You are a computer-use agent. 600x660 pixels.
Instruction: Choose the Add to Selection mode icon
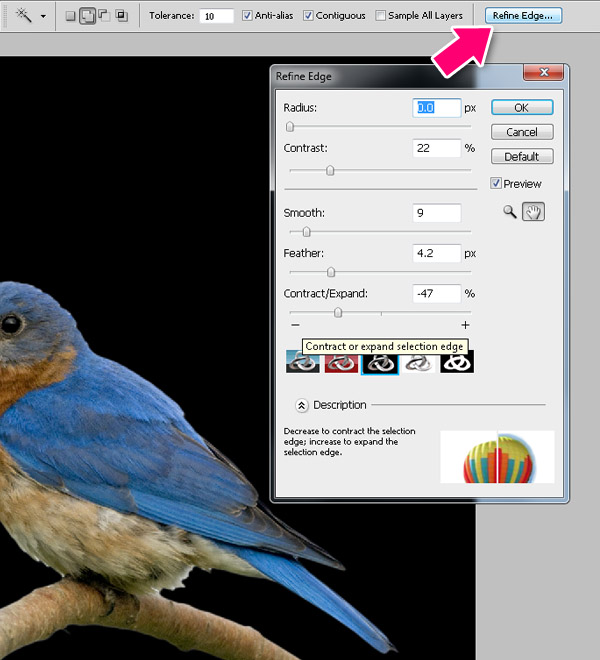click(87, 16)
